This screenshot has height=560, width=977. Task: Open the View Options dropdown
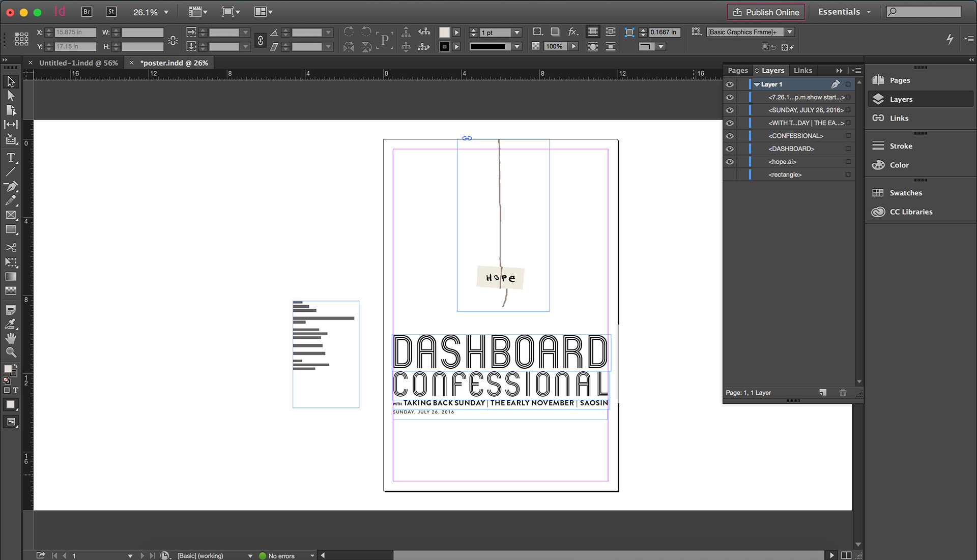coord(198,12)
